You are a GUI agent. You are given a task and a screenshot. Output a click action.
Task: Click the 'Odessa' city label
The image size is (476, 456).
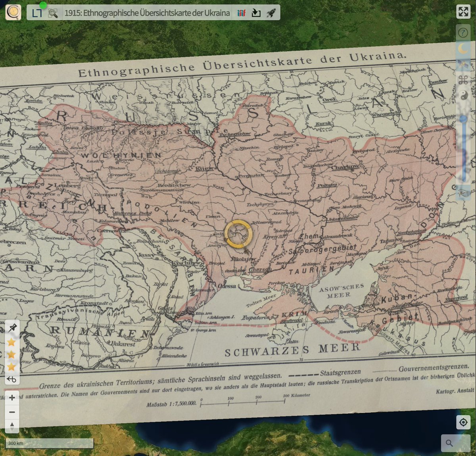pos(226,286)
